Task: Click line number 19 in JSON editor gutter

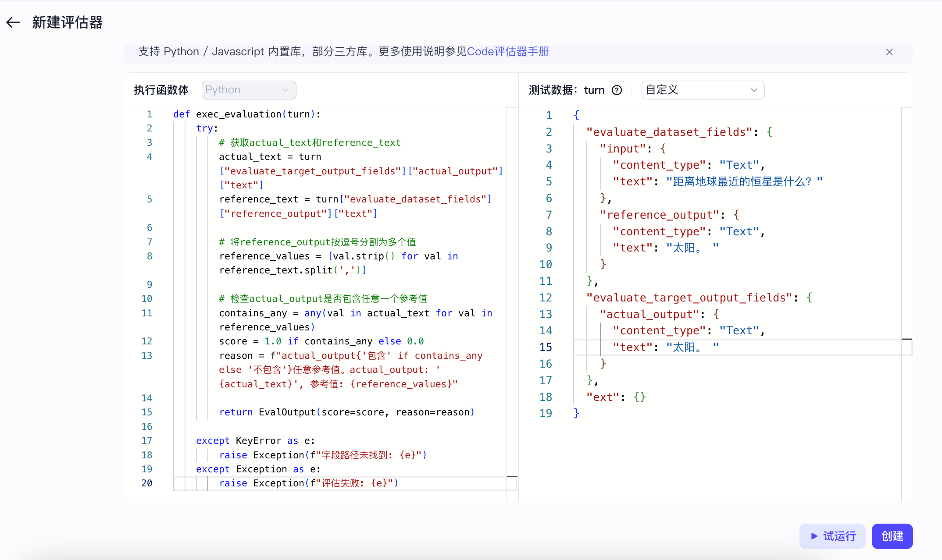Action: [x=546, y=413]
